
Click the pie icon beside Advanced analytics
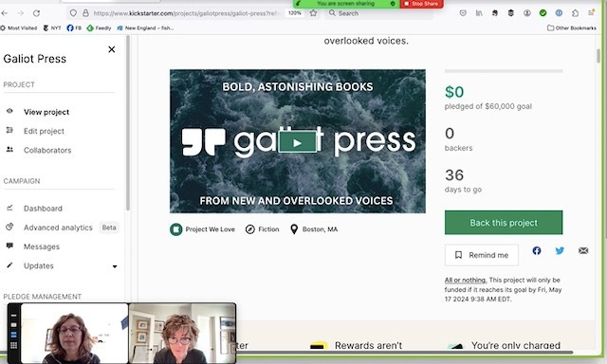tap(9, 227)
